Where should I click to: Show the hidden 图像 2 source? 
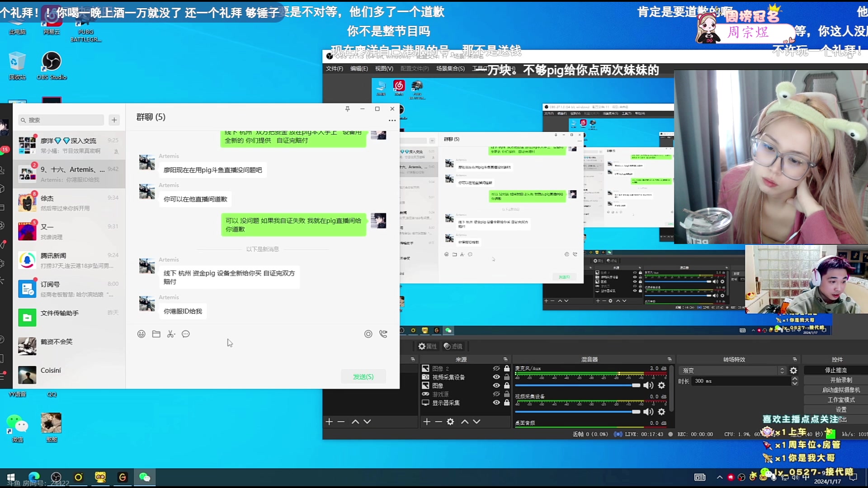[x=496, y=369]
